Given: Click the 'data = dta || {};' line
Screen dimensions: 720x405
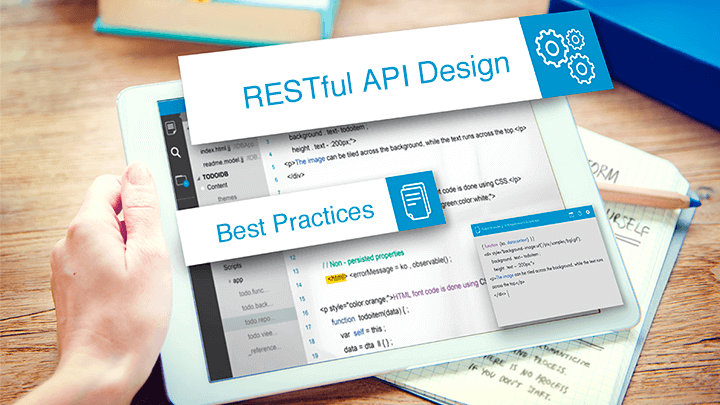Looking at the screenshot, I should [x=368, y=346].
